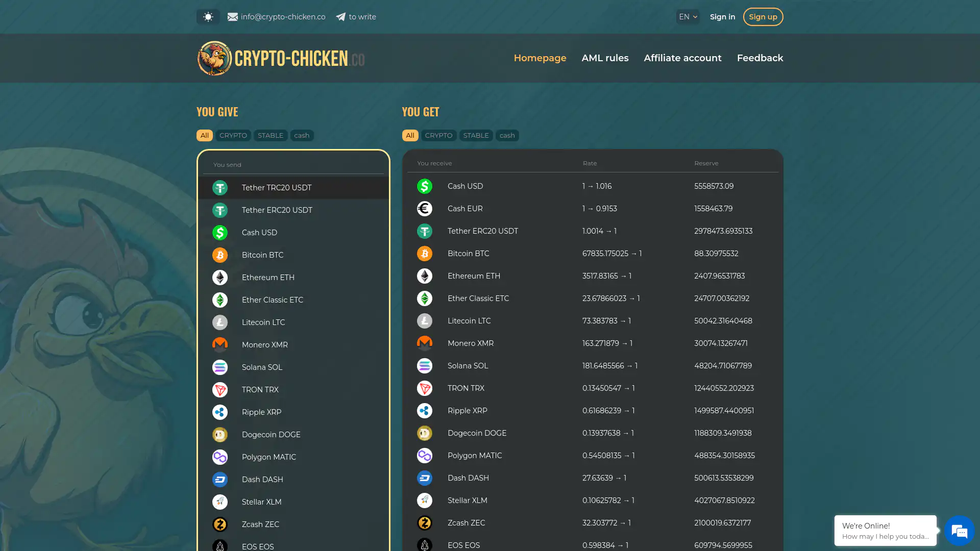Filter You Give list by CRYPTO

(x=233, y=135)
